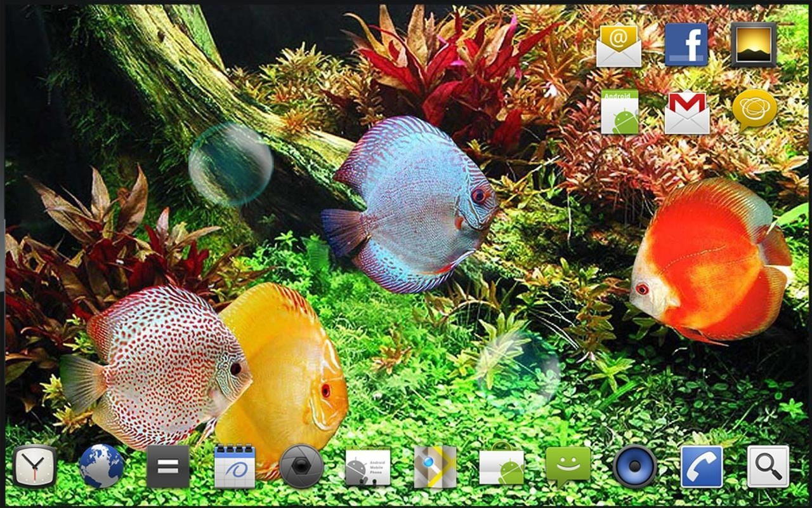Tap the bubble near the driftwood
Viewport: 812px width, 508px height.
coord(232,165)
